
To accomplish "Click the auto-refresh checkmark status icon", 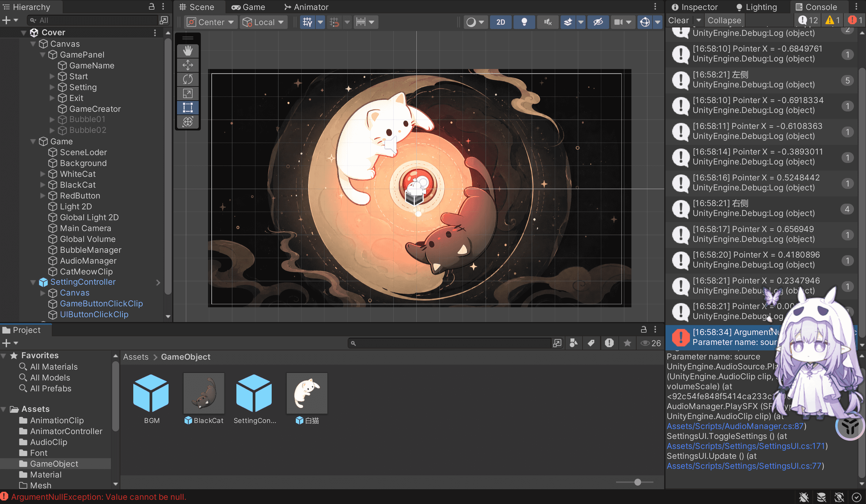I will tap(856, 497).
